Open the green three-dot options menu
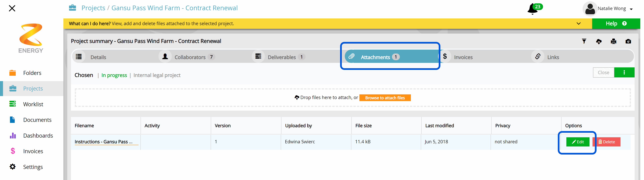This screenshot has height=180, width=644. [624, 73]
